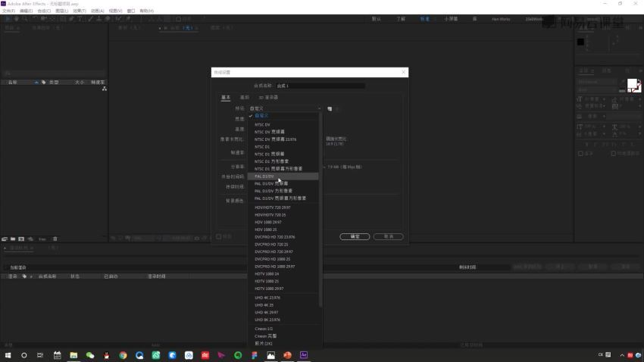Click the save preset icon beside preset dropdown
Image resolution: width=644 pixels, height=362 pixels.
pos(330,109)
